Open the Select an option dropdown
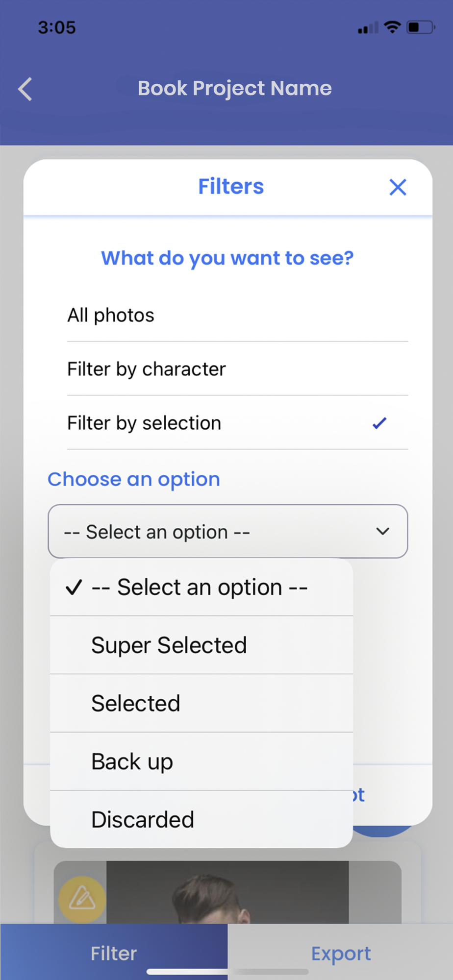The width and height of the screenshot is (453, 980). 227,532
